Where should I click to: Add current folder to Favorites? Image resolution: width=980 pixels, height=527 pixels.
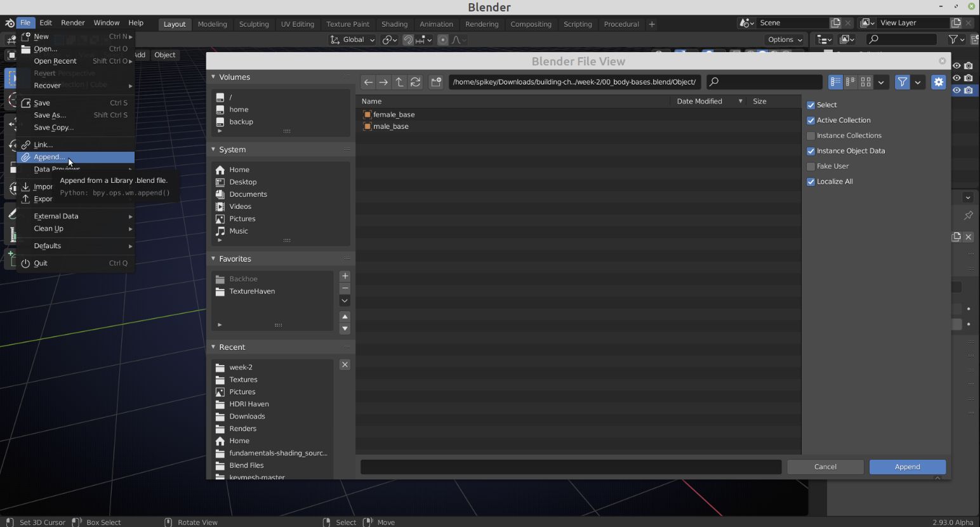pyautogui.click(x=345, y=276)
